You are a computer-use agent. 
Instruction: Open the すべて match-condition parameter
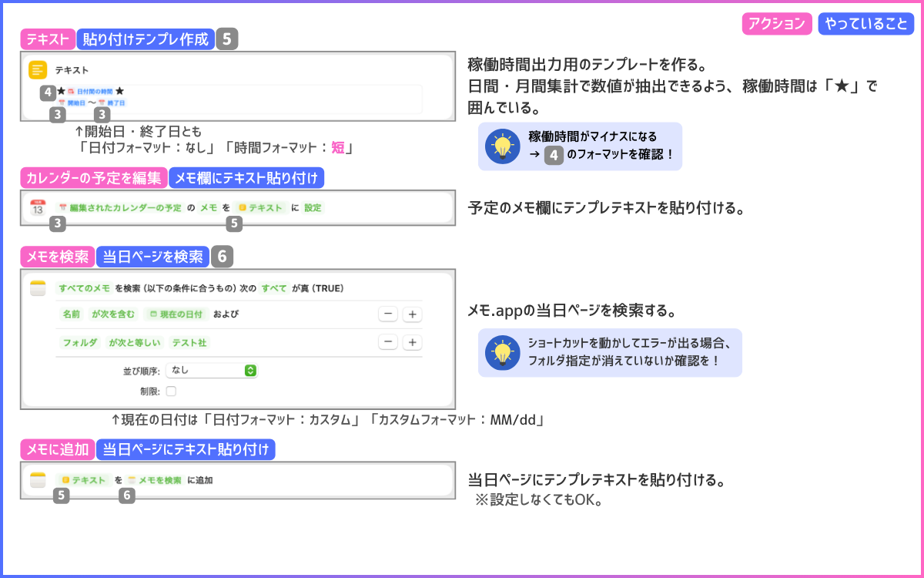274,288
